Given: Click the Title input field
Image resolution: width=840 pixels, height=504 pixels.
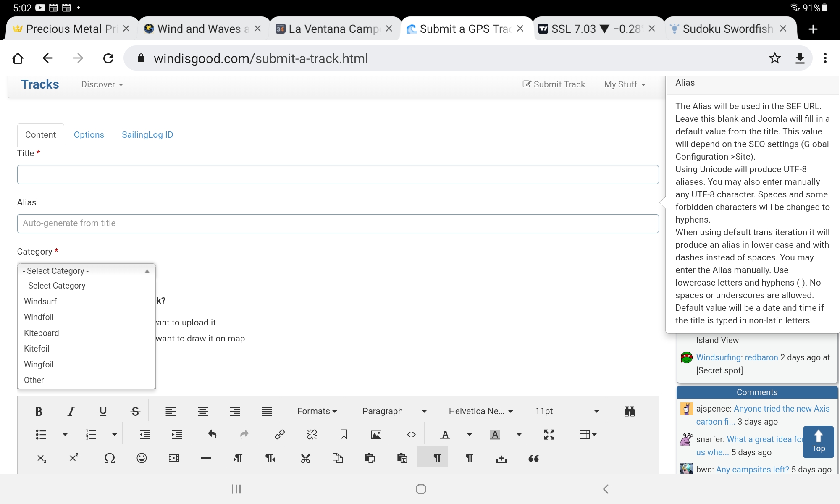Looking at the screenshot, I should point(338,174).
